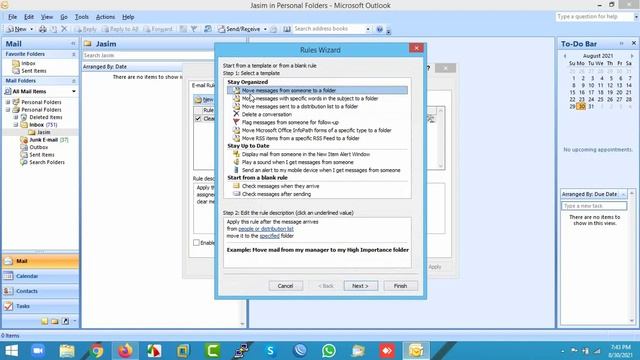Image resolution: width=640 pixels, height=360 pixels.
Task: Toggle the Enable checkbox in Rules and Alerts
Action: tap(196, 242)
